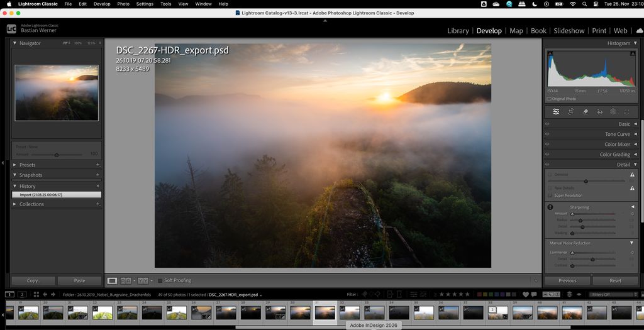Toggle visibility eye for Tone Curve panel

click(x=547, y=134)
